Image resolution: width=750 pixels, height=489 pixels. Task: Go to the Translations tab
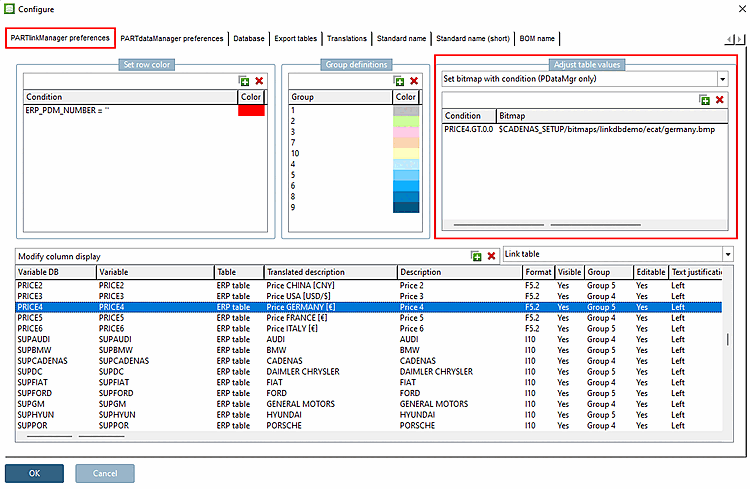(x=347, y=39)
